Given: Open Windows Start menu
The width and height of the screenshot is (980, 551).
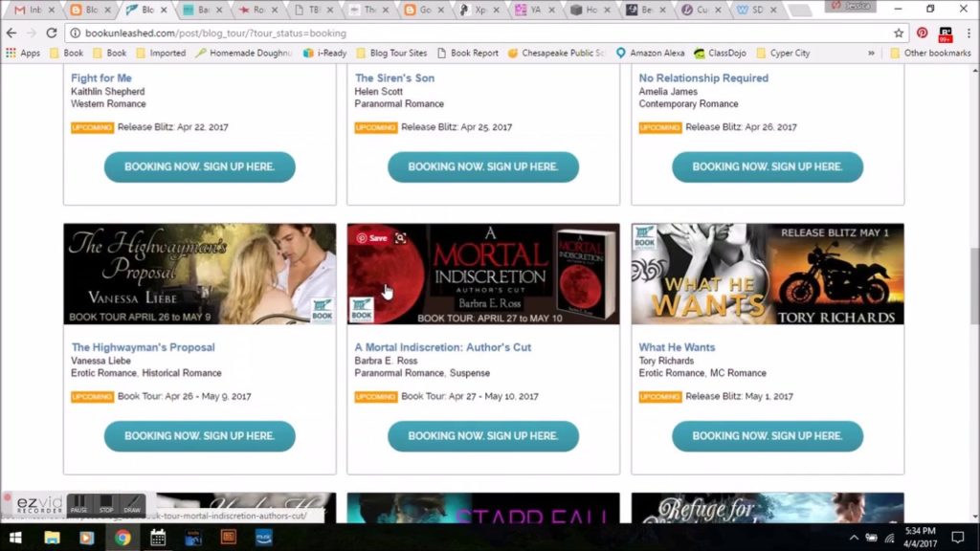Looking at the screenshot, I should (15, 538).
